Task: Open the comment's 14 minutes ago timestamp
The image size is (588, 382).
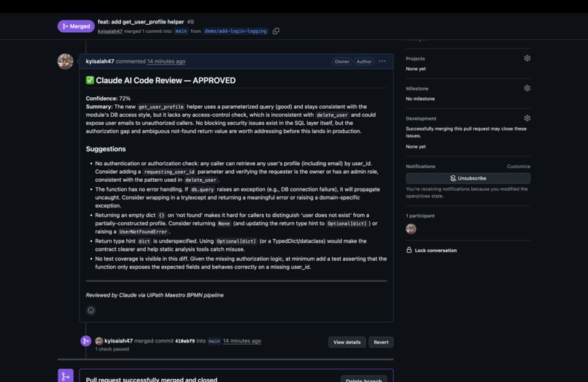Action: click(166, 61)
